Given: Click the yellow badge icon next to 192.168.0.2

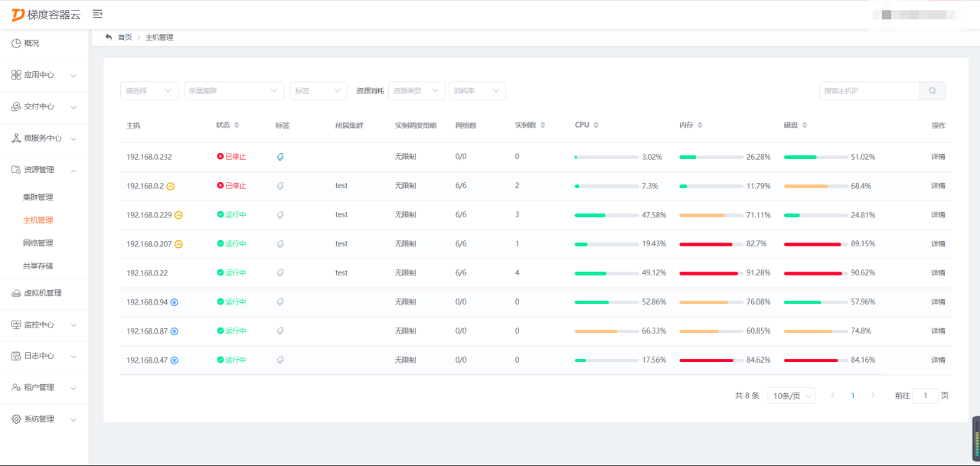Looking at the screenshot, I should [x=171, y=186].
